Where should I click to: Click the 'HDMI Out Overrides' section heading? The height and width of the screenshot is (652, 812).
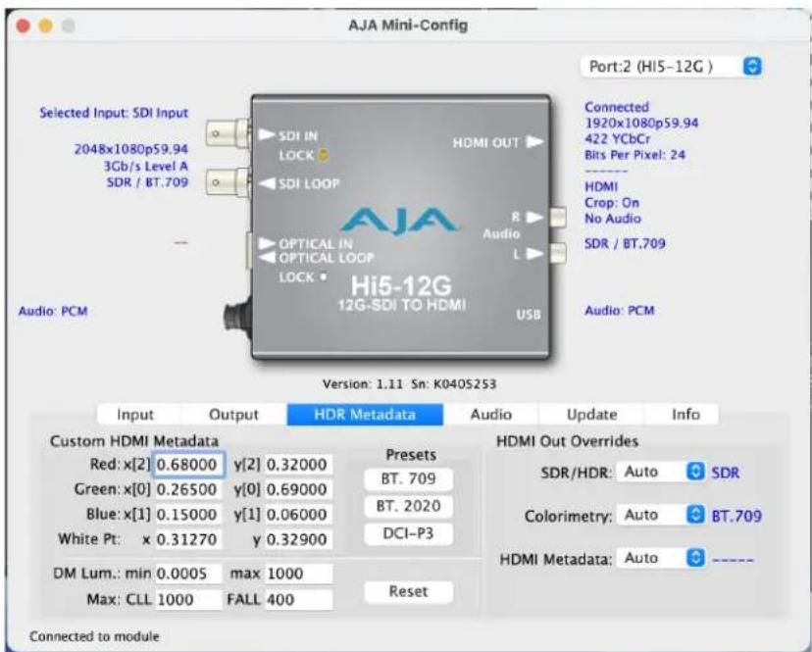coord(567,441)
